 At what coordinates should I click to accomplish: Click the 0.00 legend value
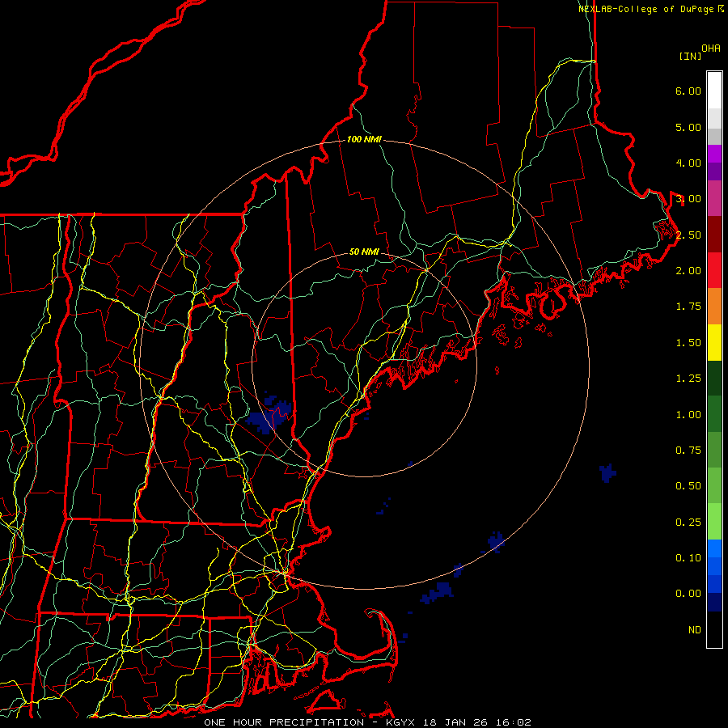(688, 594)
